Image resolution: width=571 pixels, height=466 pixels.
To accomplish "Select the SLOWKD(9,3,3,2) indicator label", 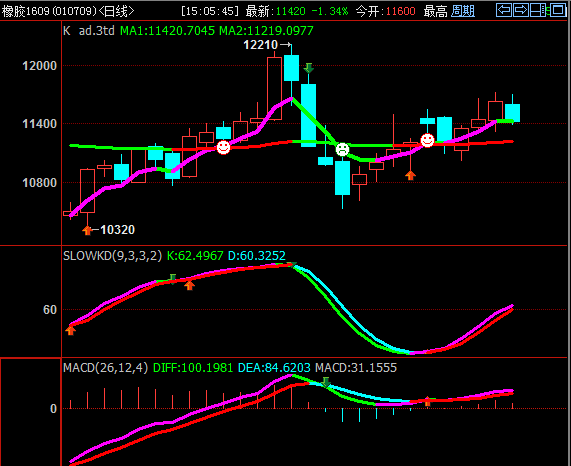I will (112, 256).
